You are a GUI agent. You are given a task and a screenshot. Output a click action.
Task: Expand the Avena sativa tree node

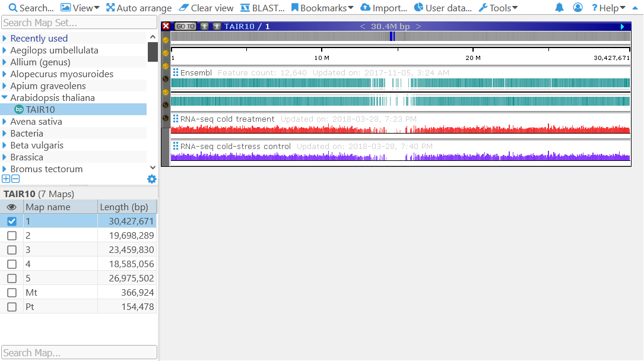5,122
